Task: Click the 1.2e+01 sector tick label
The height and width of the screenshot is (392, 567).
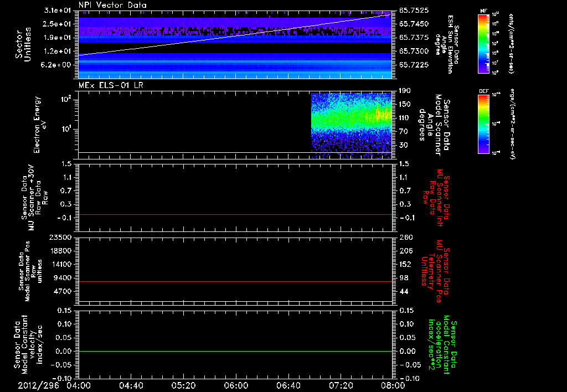Action: coord(57,51)
